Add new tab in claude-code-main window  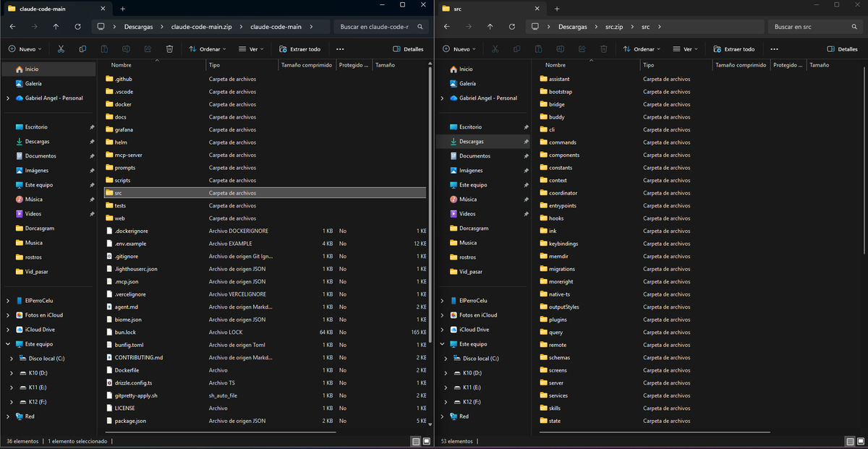(x=122, y=9)
